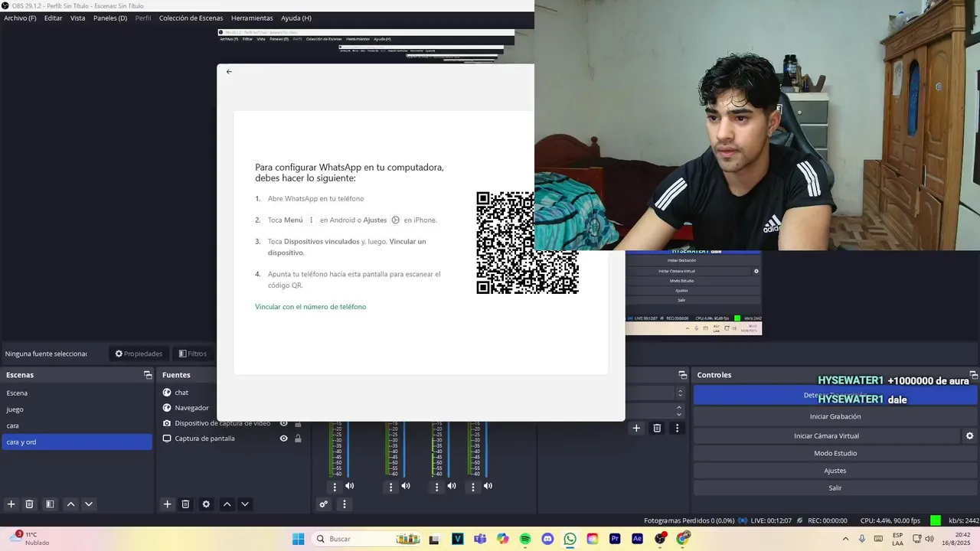Open the Archivo (F) menu

coord(20,18)
